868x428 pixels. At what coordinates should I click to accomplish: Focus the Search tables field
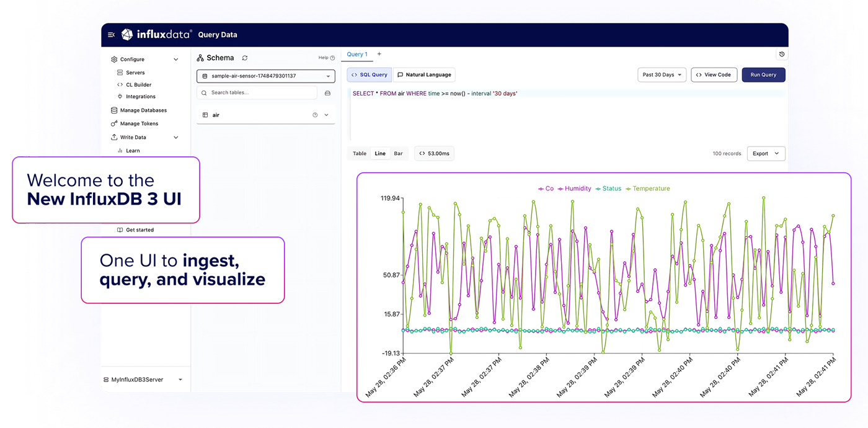(x=257, y=93)
